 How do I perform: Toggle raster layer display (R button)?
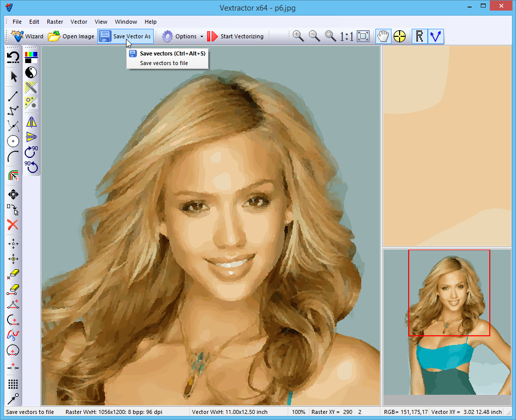coord(419,36)
